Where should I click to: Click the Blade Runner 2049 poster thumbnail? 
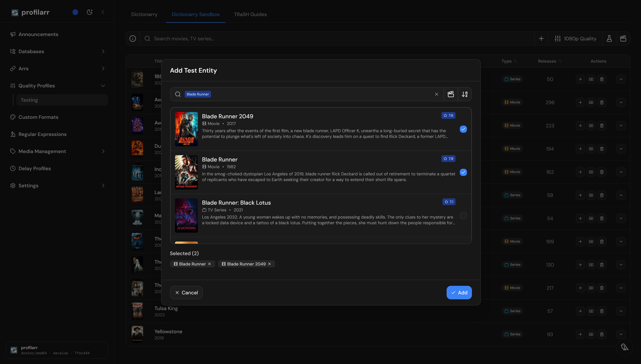(x=186, y=129)
